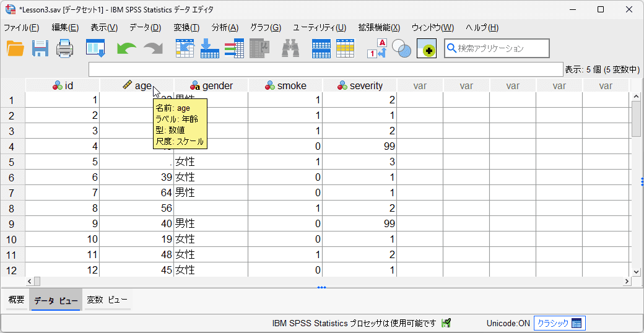644x333 pixels.
Task: Click the magnifier icon in search box
Action: pos(451,48)
